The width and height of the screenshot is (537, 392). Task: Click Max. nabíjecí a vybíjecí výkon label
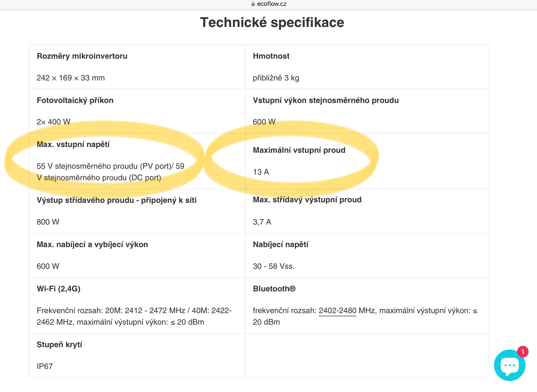pos(92,244)
